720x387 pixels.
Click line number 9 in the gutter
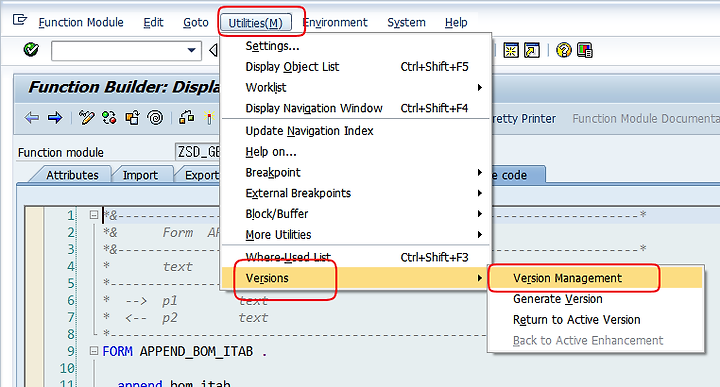(x=70, y=352)
